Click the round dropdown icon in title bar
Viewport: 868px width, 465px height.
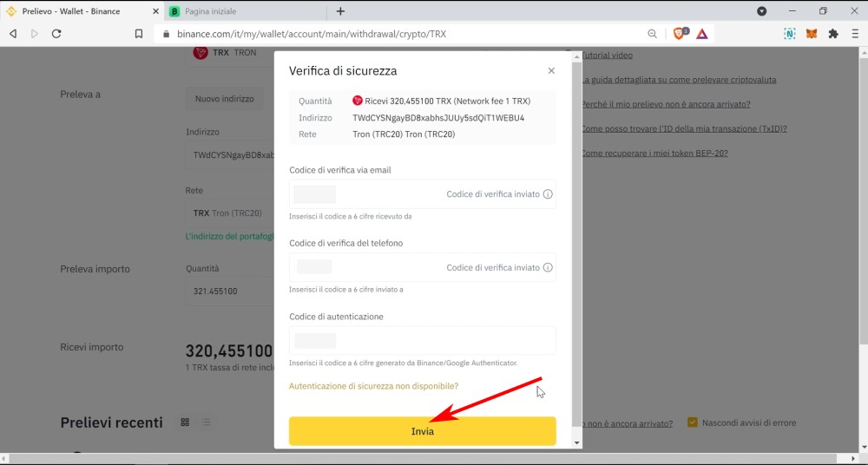(762, 11)
